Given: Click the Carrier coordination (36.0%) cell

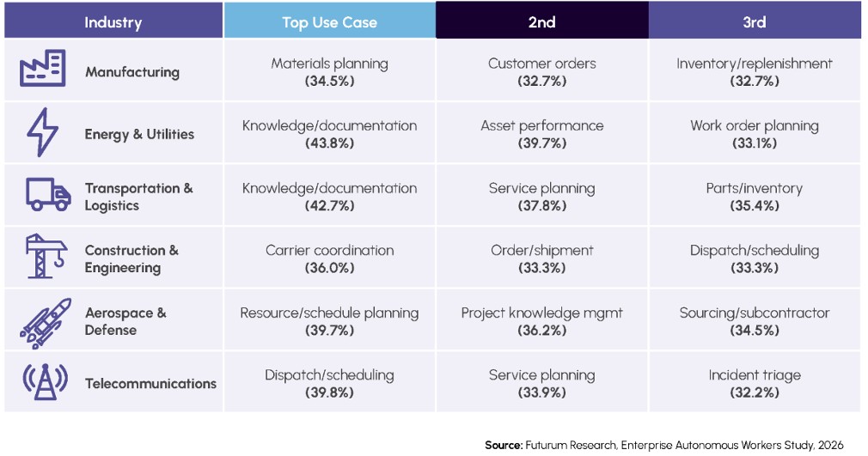Looking at the screenshot, I should (x=329, y=258).
